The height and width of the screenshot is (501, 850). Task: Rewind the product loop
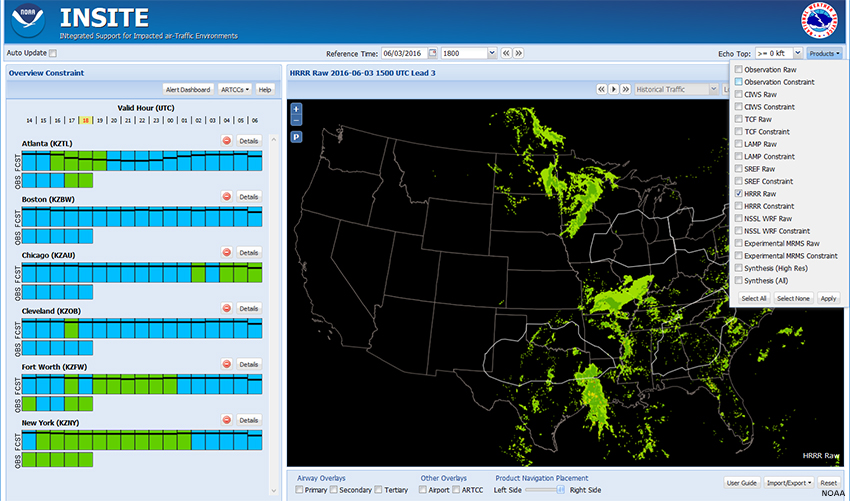click(x=601, y=89)
